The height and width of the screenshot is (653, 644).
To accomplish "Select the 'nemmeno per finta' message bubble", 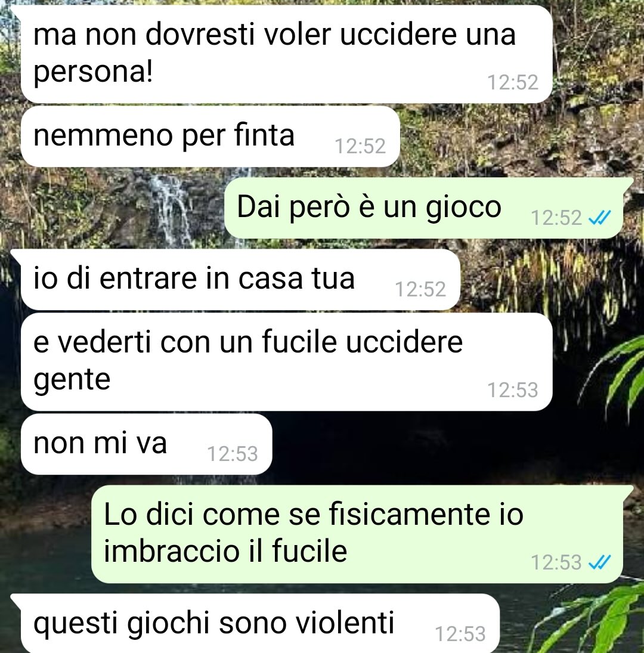I will point(210,137).
